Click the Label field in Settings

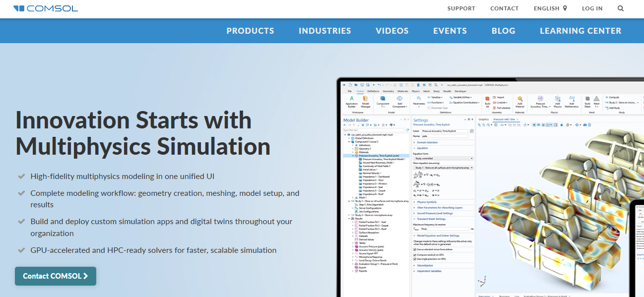[445, 131]
